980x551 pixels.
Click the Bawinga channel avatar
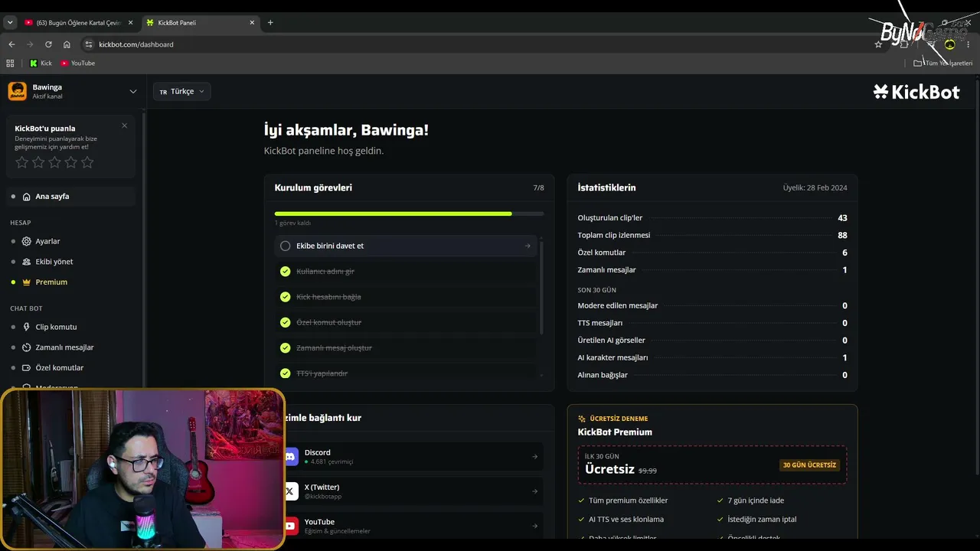pyautogui.click(x=17, y=91)
